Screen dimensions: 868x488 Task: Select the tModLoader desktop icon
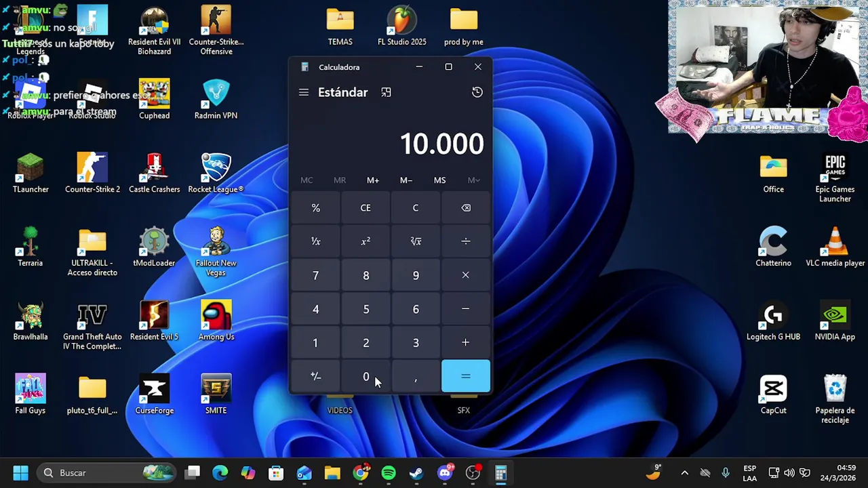tap(154, 247)
